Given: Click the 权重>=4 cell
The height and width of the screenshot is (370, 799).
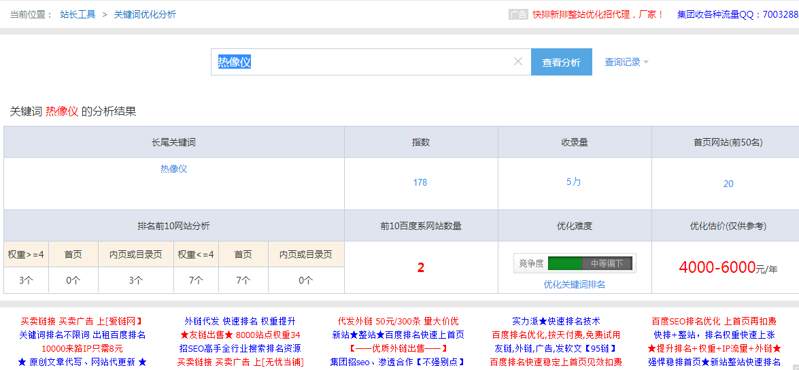Looking at the screenshot, I should click(26, 254).
